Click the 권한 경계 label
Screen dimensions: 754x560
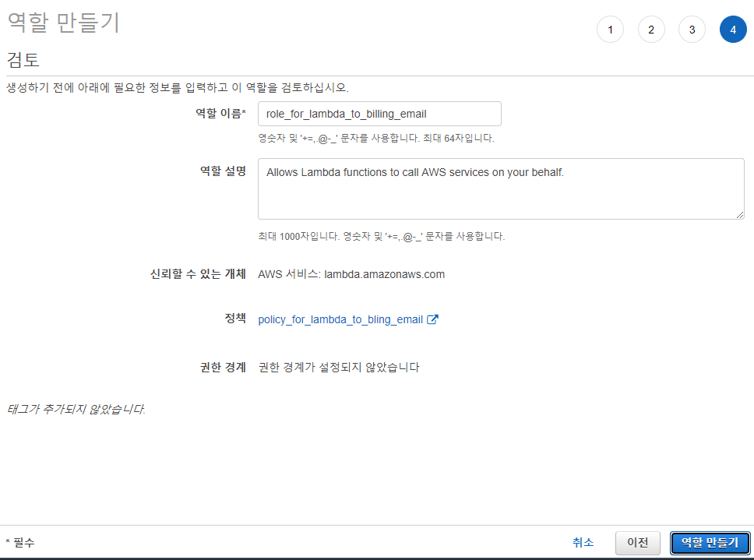tap(223, 368)
